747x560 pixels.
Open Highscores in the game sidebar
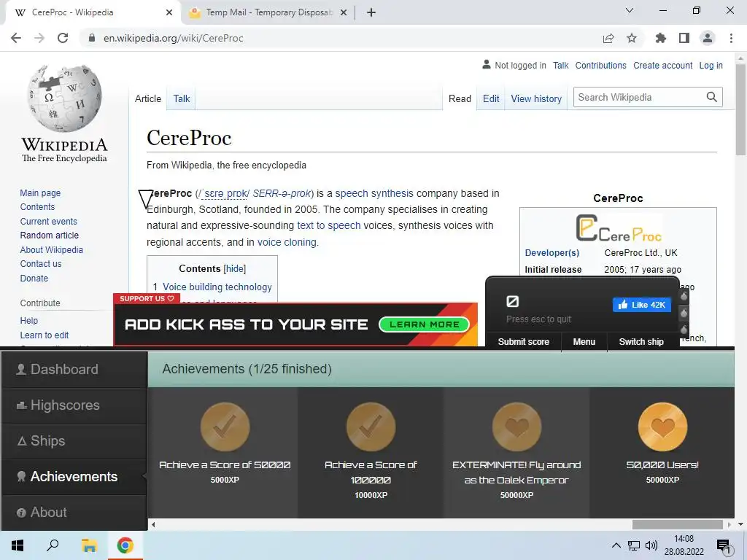74,405
